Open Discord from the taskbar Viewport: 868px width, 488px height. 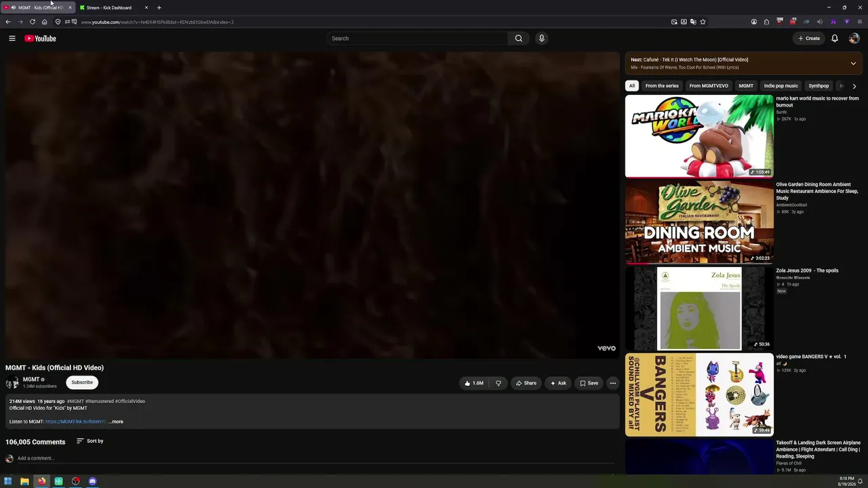pyautogui.click(x=92, y=481)
